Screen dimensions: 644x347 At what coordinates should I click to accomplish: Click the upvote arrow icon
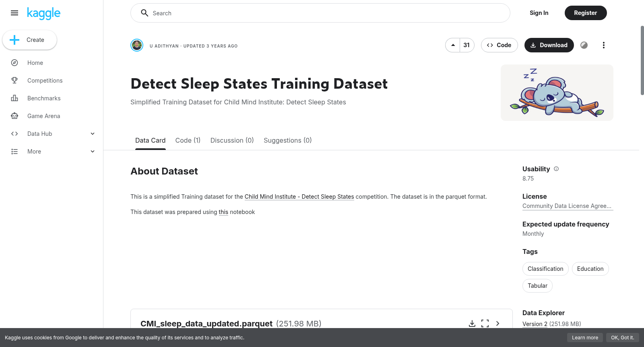point(453,45)
